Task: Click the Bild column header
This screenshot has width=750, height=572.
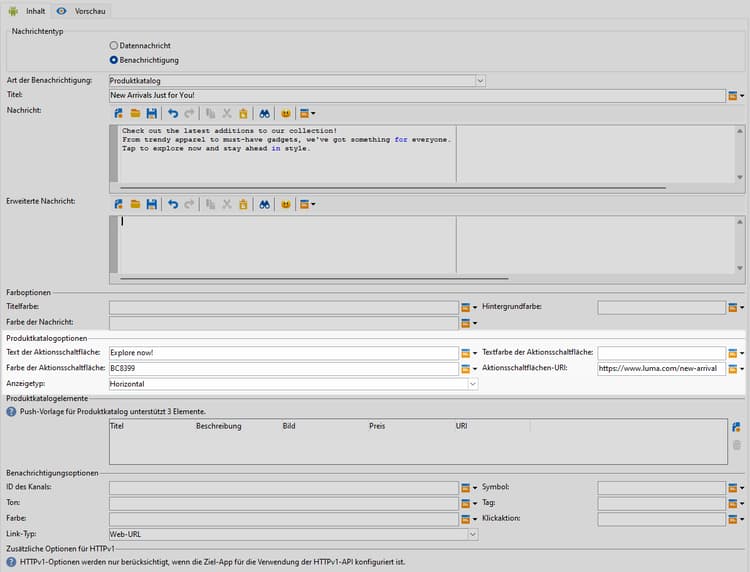Action: [289, 426]
